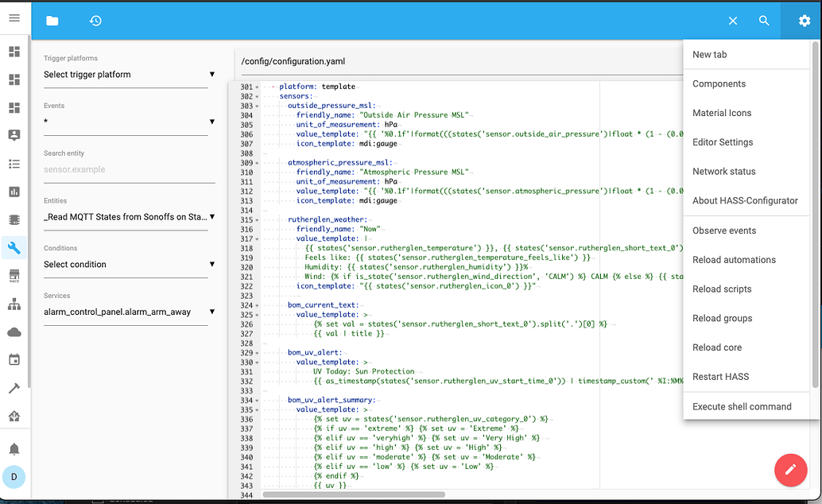Screen dimensions: 822x504
Task: Open the Select trigger platform dropdown
Action: (x=129, y=74)
